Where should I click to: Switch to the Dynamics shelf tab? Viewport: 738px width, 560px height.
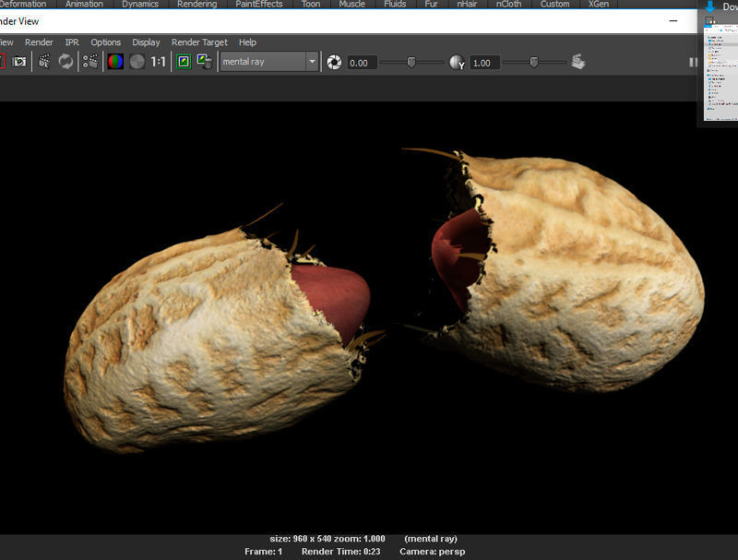[x=140, y=4]
